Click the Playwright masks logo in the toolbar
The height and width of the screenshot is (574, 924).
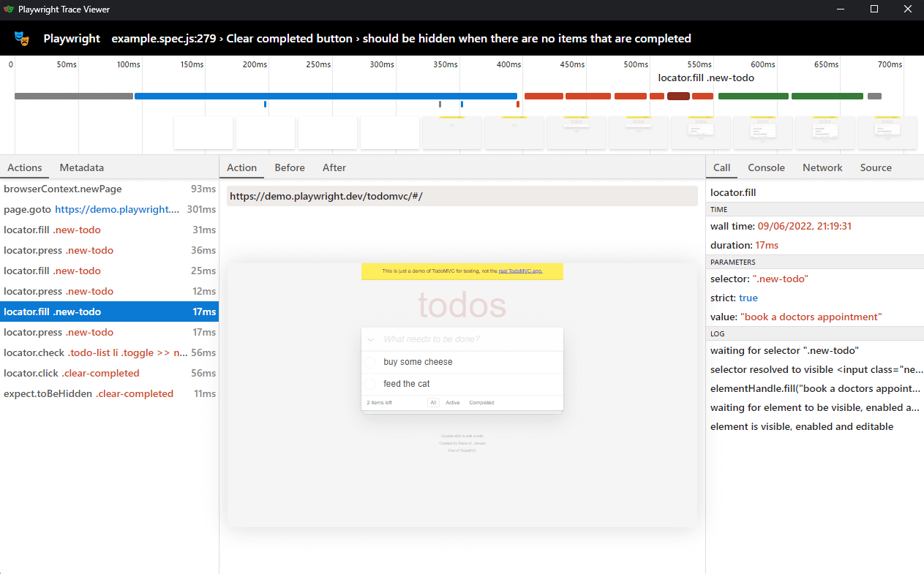pyautogui.click(x=22, y=38)
